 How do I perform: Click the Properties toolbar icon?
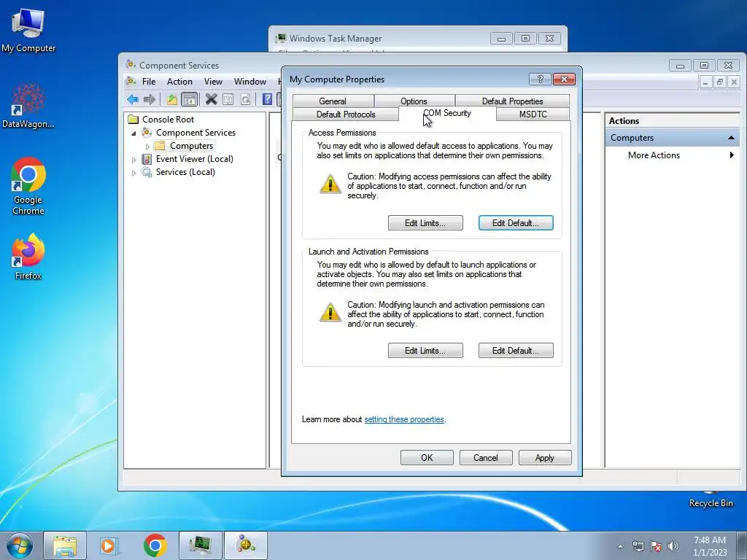[228, 99]
